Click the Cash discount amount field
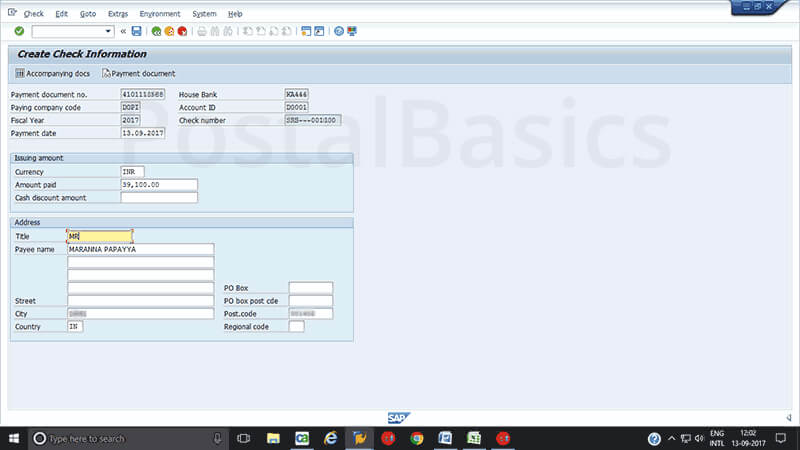The width and height of the screenshot is (800, 450). 158,198
